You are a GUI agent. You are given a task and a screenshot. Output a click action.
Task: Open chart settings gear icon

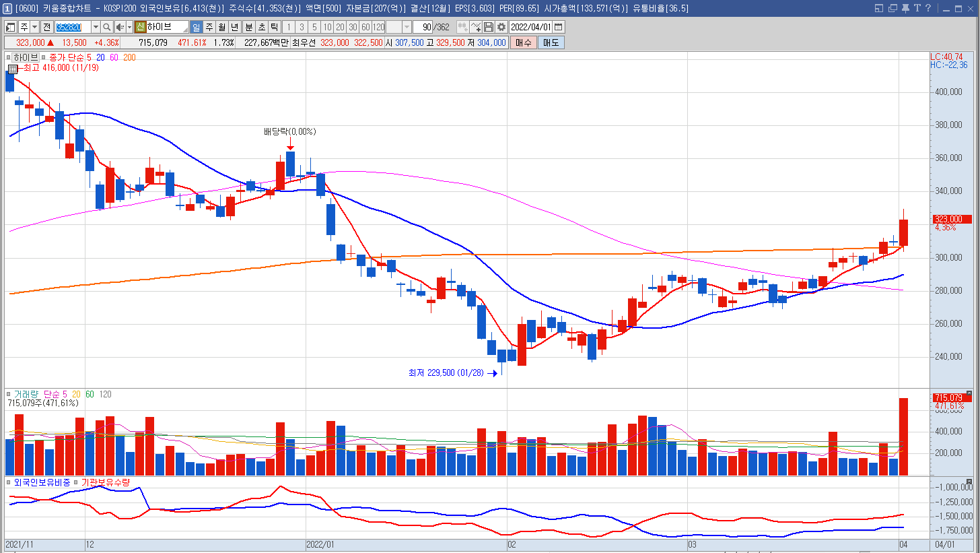pos(501,27)
